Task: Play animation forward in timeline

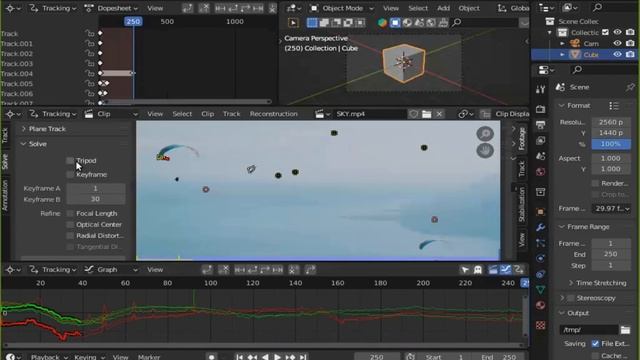Action: click(x=278, y=357)
